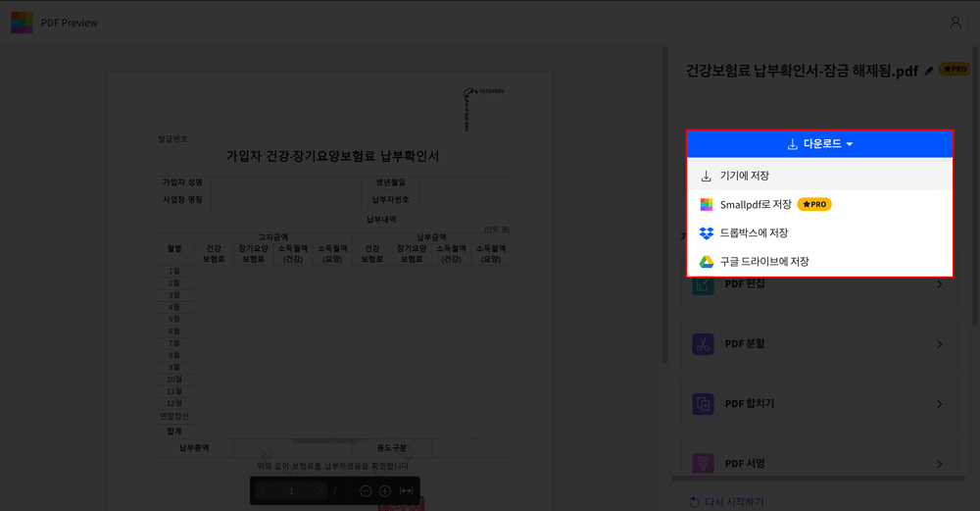Image resolution: width=980 pixels, height=511 pixels.
Task: Click the 납부총액 table cell
Action: tap(194, 448)
